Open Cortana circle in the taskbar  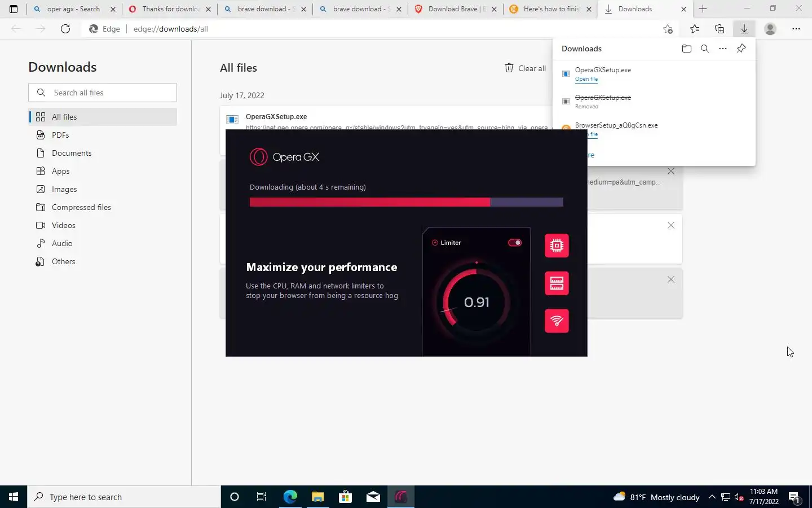tap(235, 497)
